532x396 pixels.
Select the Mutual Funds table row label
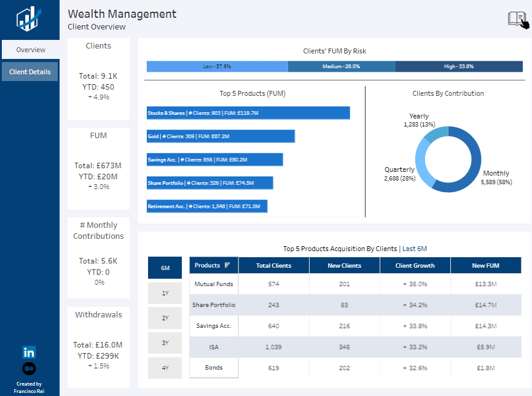(214, 284)
